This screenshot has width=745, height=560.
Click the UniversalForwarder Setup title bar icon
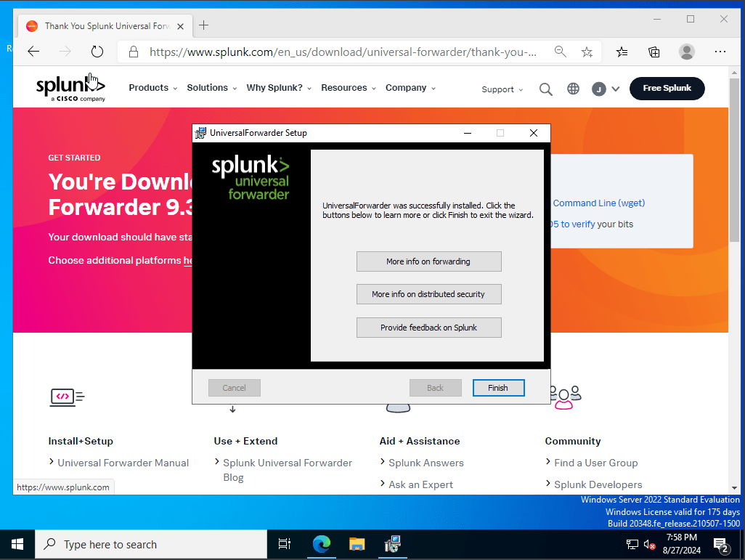tap(201, 133)
